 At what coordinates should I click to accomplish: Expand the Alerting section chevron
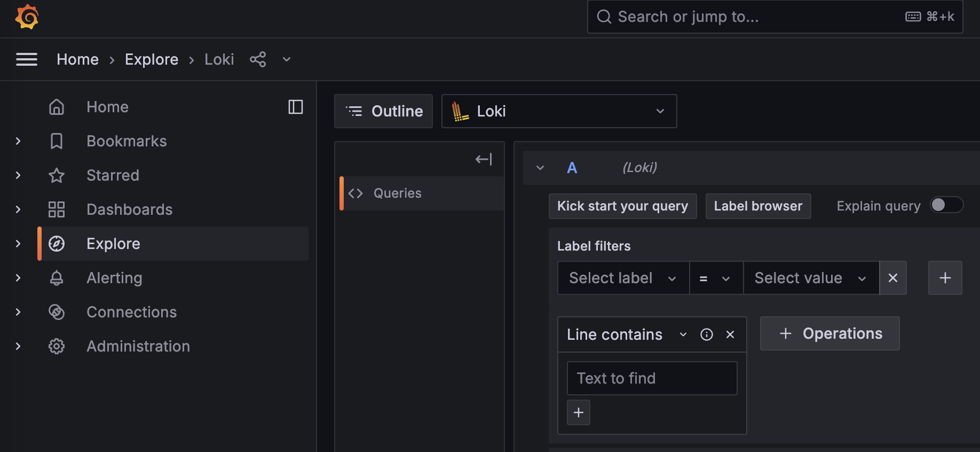coord(18,278)
